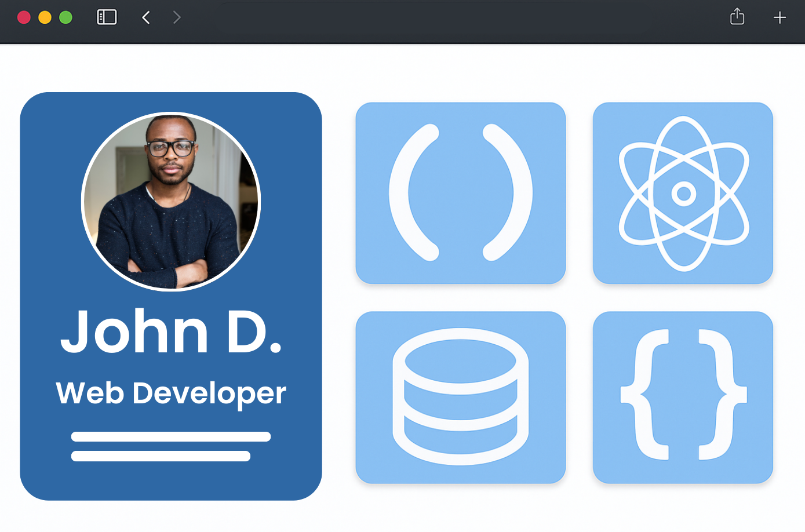
Task: Click the back navigation arrow
Action: pyautogui.click(x=145, y=17)
